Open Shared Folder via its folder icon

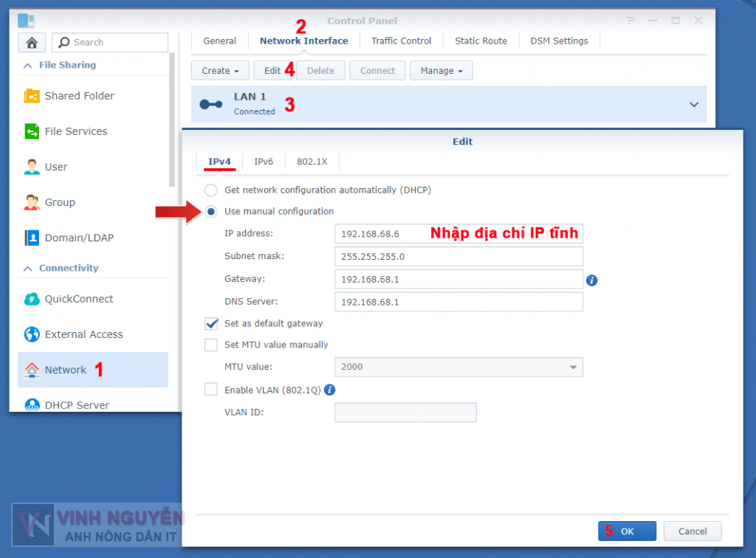point(32,96)
